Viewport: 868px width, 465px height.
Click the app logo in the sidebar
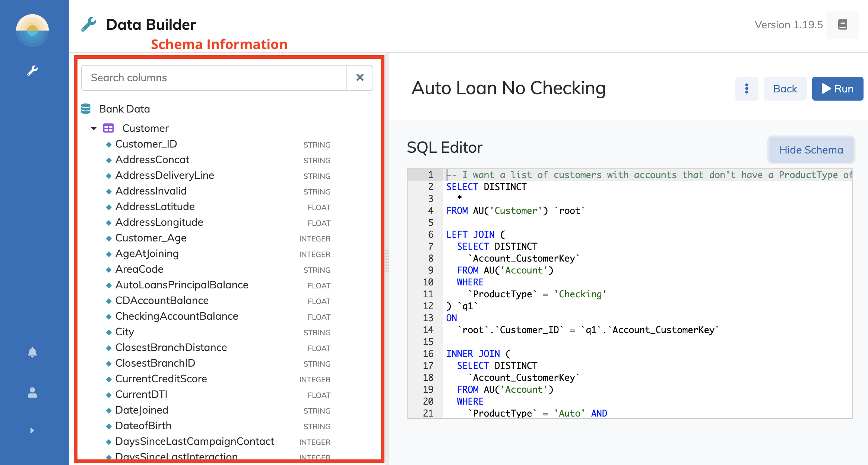(x=32, y=30)
